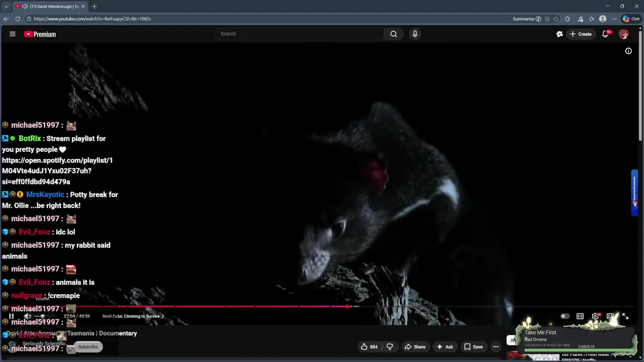Image resolution: width=644 pixels, height=362 pixels.
Task: Open Copilot Chat sidebar
Action: click(x=631, y=19)
